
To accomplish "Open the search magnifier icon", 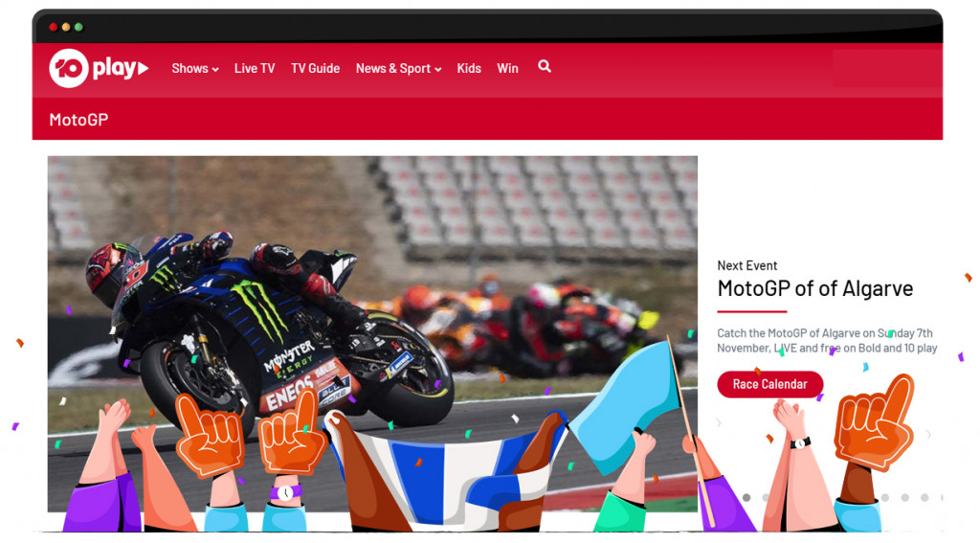I will click(545, 66).
